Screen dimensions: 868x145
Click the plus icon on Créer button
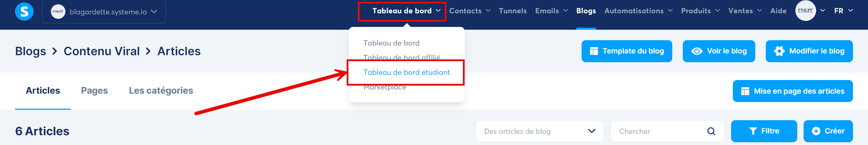pos(816,131)
